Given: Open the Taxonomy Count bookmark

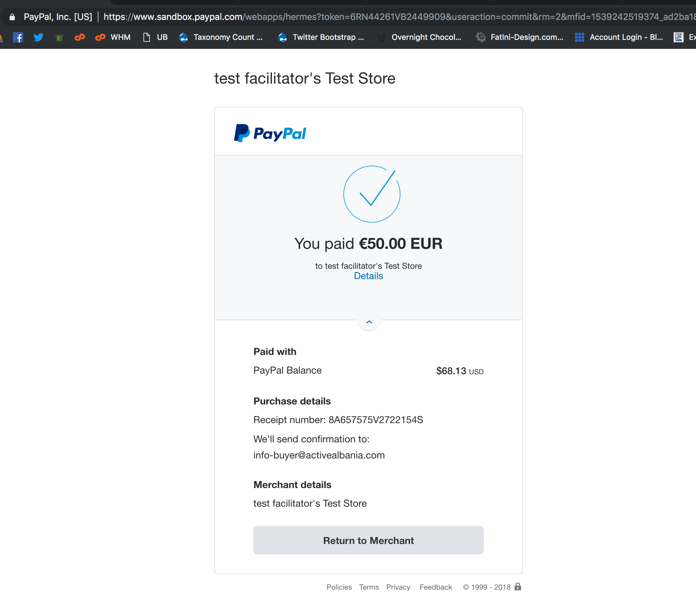Looking at the screenshot, I should point(221,37).
